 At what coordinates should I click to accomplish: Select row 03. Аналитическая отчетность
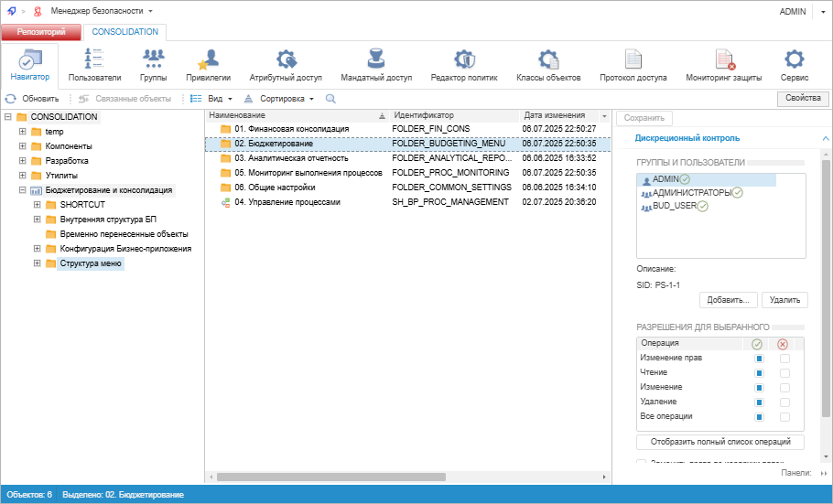(x=407, y=158)
